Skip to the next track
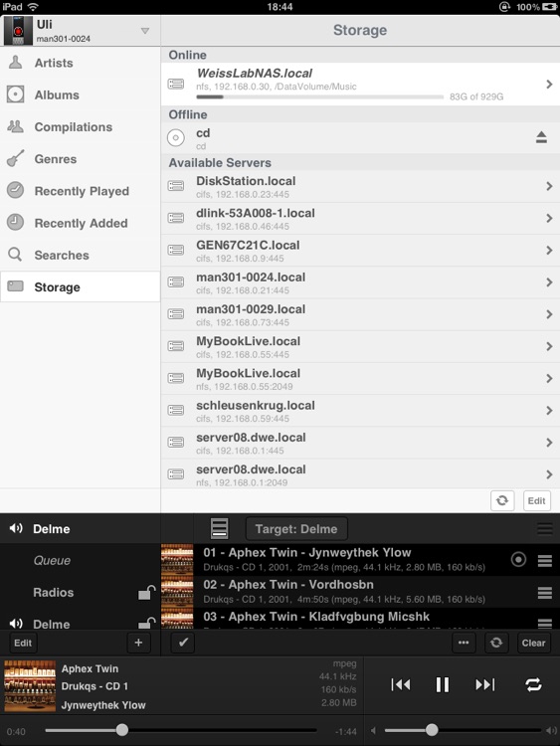Image resolution: width=560 pixels, height=746 pixels. 484,684
